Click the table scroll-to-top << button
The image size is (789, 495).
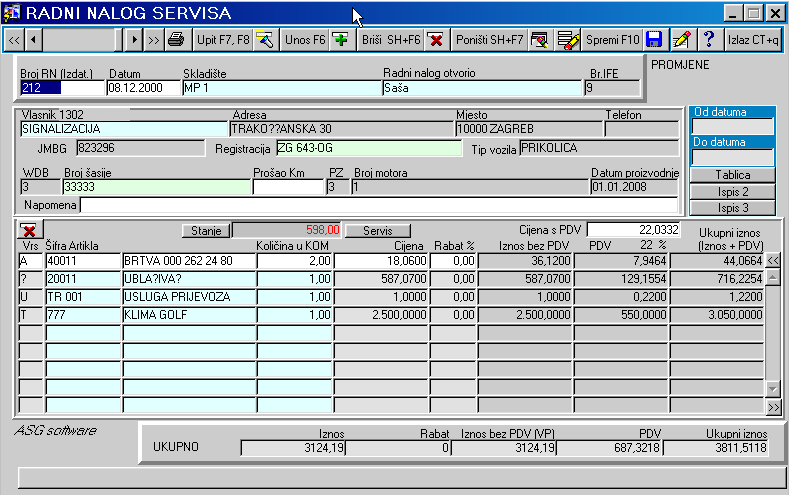pyautogui.click(x=773, y=261)
